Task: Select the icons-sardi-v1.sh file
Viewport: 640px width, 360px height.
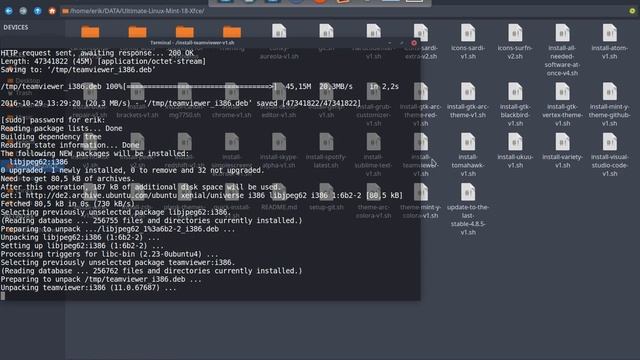Action: 468,42
